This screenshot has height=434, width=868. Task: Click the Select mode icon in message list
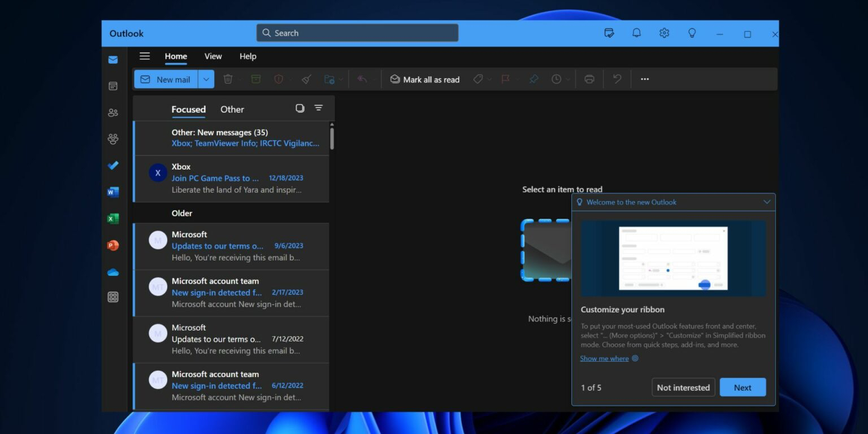(300, 108)
